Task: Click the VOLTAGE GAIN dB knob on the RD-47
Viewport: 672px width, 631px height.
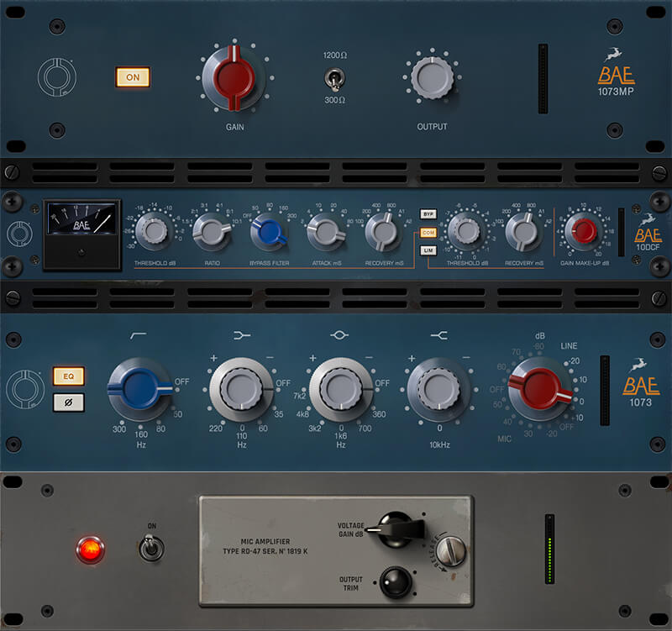Action: point(396,529)
